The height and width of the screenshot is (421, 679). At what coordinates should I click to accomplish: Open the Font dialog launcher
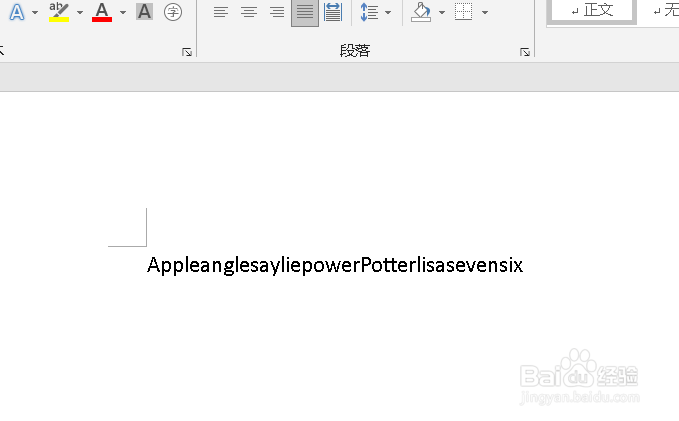click(187, 52)
